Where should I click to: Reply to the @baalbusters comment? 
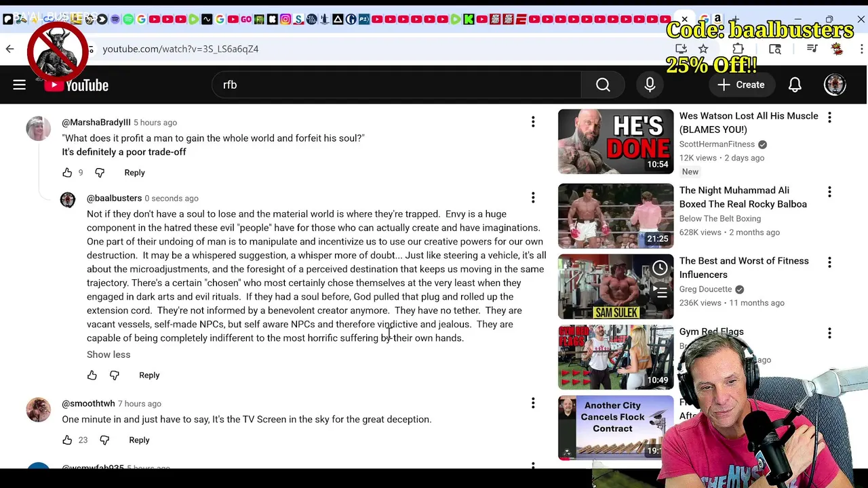point(149,375)
